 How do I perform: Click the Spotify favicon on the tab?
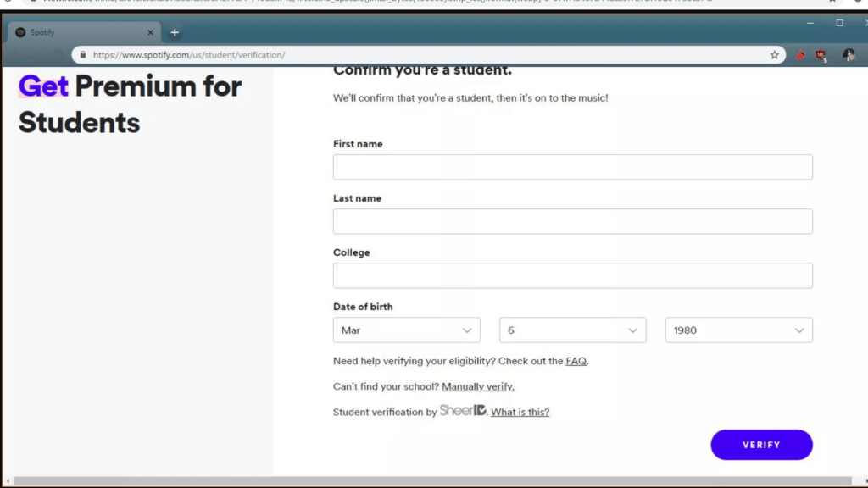coord(21,32)
